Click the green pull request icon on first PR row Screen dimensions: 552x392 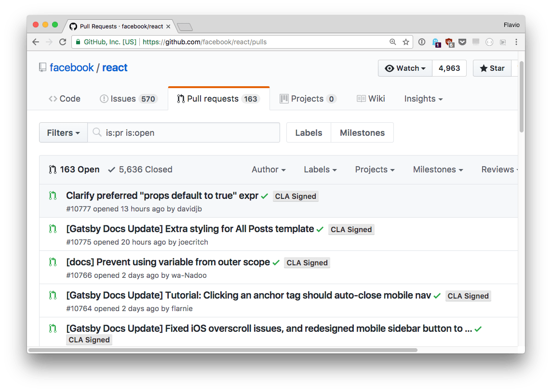coord(52,196)
